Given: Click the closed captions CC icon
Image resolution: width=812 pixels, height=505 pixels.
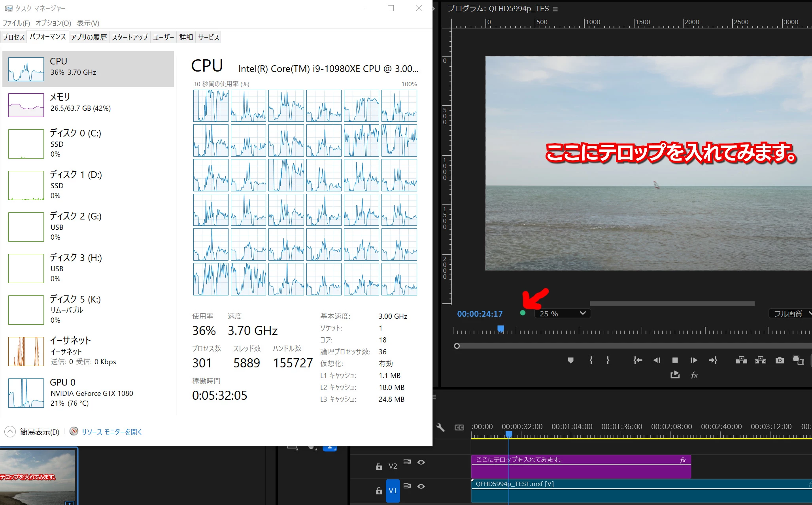Looking at the screenshot, I should point(459,427).
